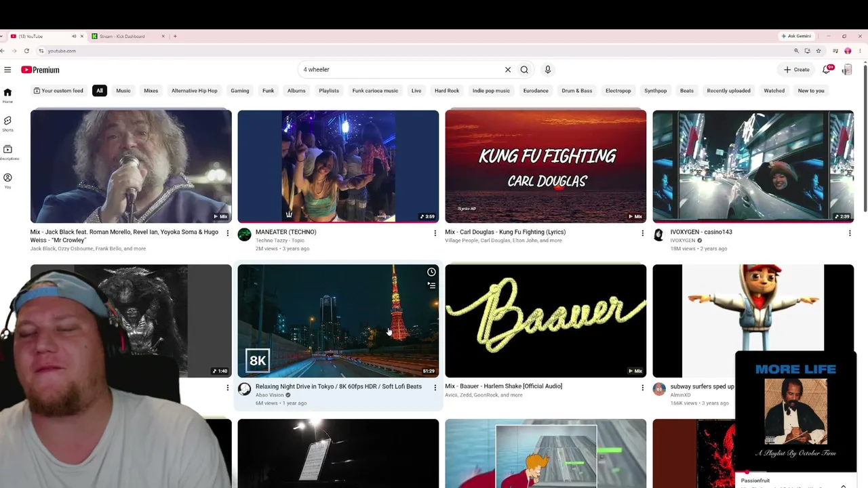This screenshot has width=868, height=488.
Task: Play the casino143 car thumbnail
Action: click(x=753, y=166)
